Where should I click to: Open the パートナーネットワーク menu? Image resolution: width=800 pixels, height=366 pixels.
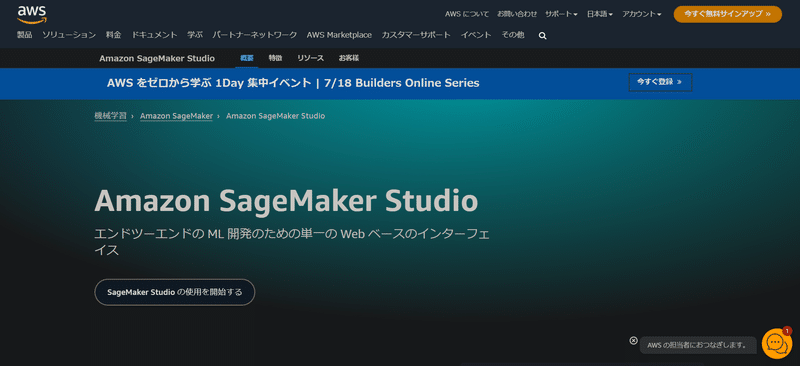tap(255, 35)
